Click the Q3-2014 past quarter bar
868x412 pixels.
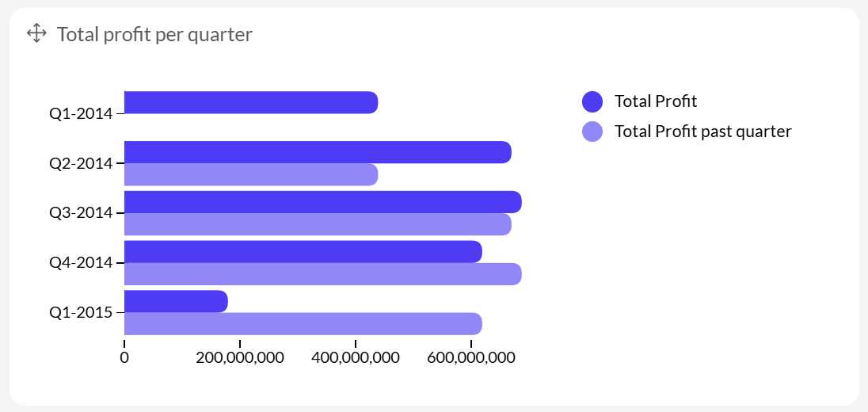[x=317, y=224]
